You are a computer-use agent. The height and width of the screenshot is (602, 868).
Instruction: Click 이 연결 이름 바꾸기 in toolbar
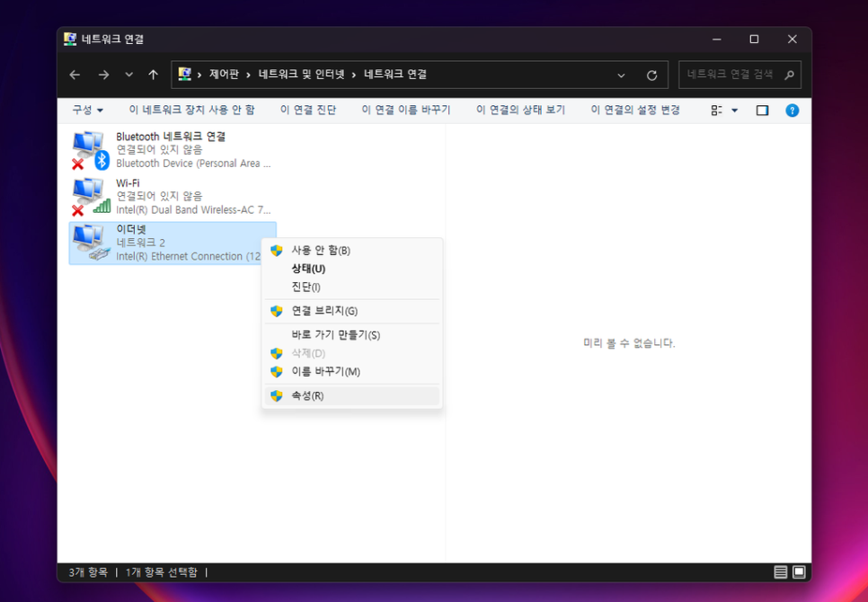[406, 111]
